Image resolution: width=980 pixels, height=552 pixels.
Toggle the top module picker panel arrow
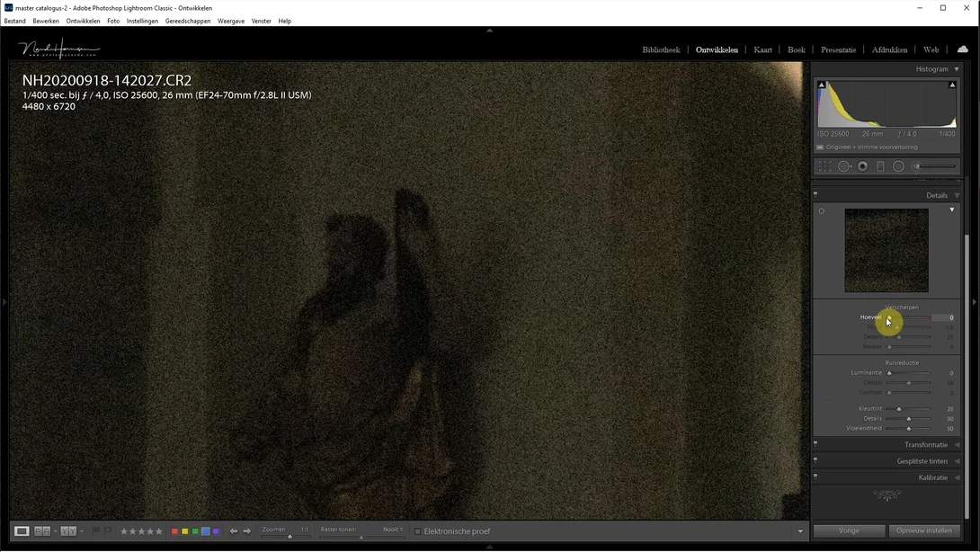489,30
